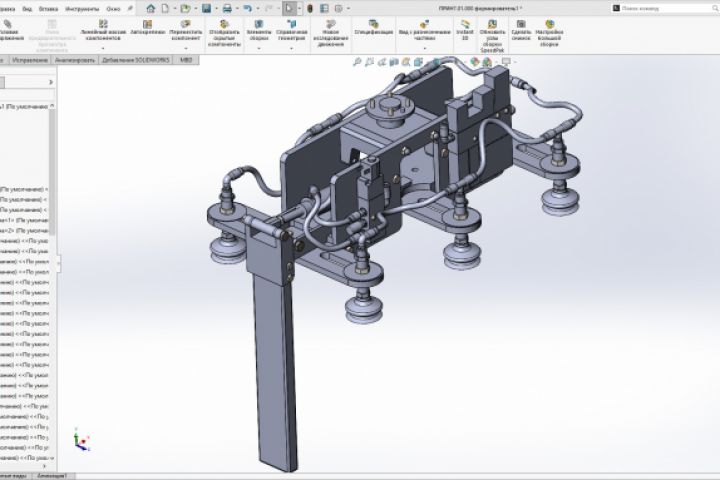Select Linear Component Pattern tool
Viewport: 720px width, 480px height.
click(x=103, y=30)
